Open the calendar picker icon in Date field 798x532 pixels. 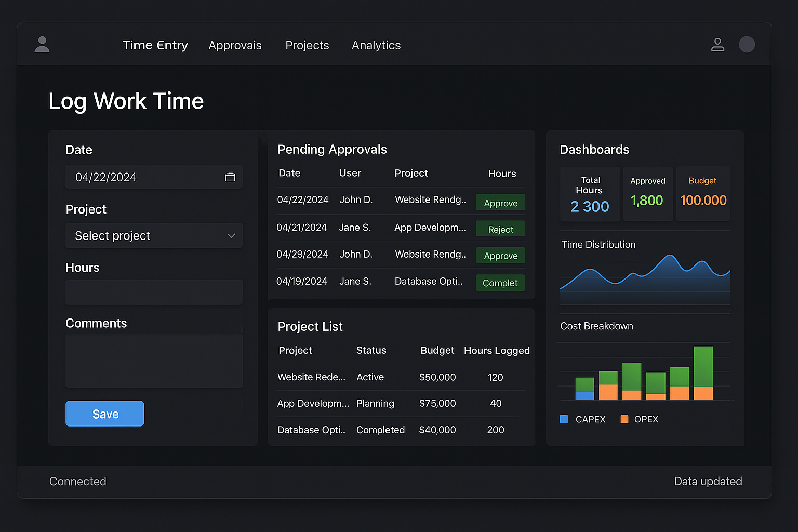pos(230,177)
